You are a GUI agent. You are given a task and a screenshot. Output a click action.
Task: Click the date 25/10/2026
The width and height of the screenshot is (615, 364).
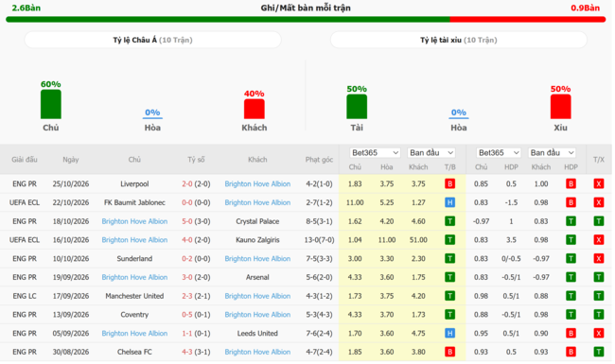click(x=71, y=183)
